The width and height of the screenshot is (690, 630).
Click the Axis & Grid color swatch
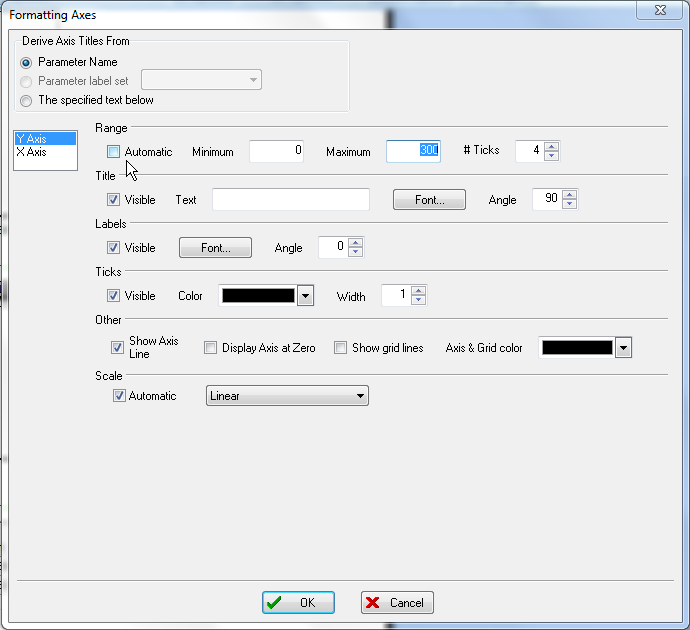577,348
